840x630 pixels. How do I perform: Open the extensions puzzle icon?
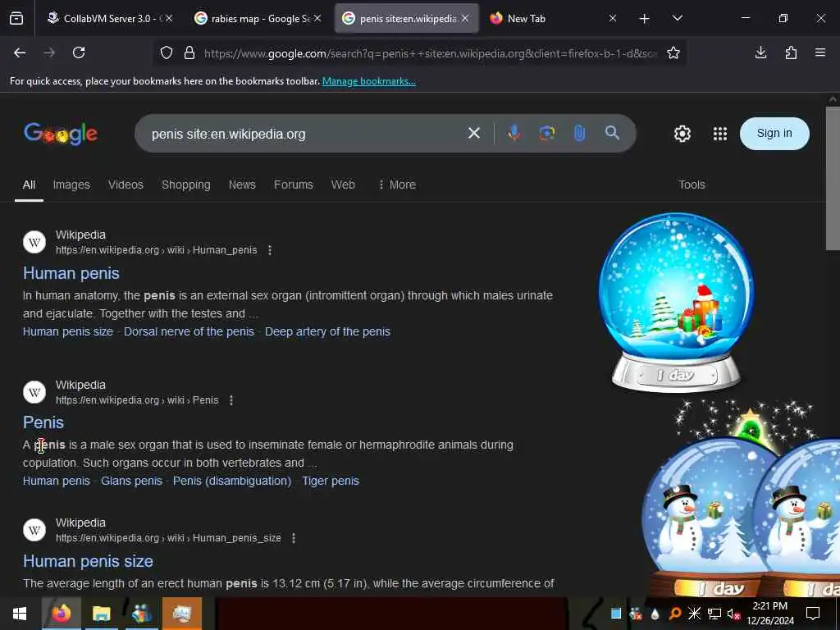click(x=791, y=52)
